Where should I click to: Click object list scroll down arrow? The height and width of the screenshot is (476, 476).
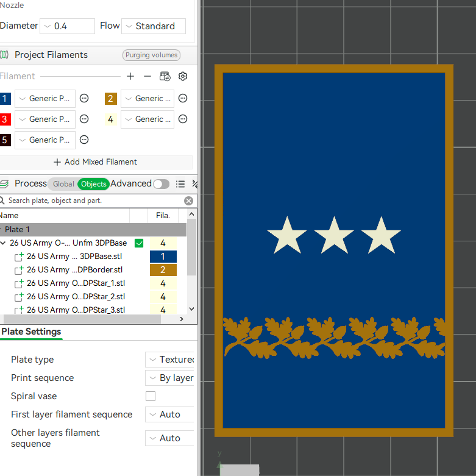(x=191, y=309)
